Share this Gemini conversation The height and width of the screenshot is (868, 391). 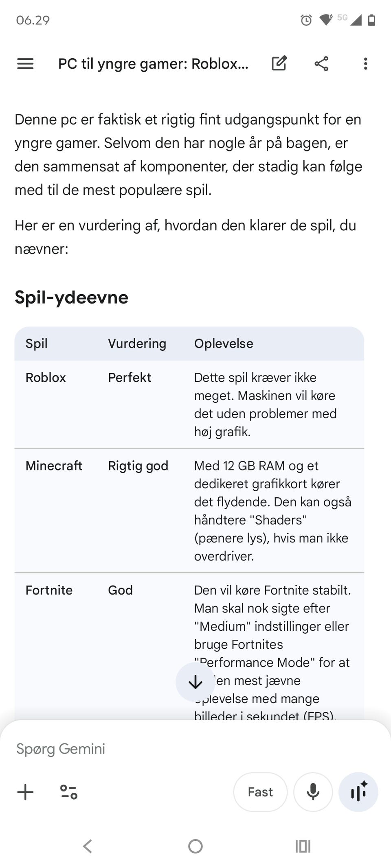click(x=321, y=63)
